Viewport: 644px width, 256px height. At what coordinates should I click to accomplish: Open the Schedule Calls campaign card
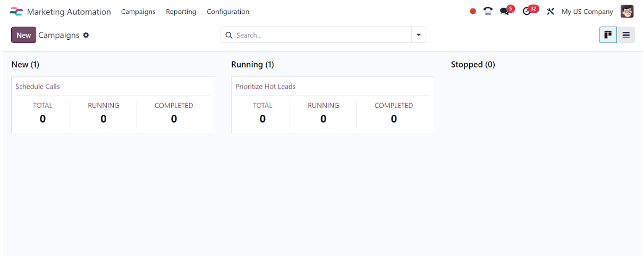(x=113, y=105)
